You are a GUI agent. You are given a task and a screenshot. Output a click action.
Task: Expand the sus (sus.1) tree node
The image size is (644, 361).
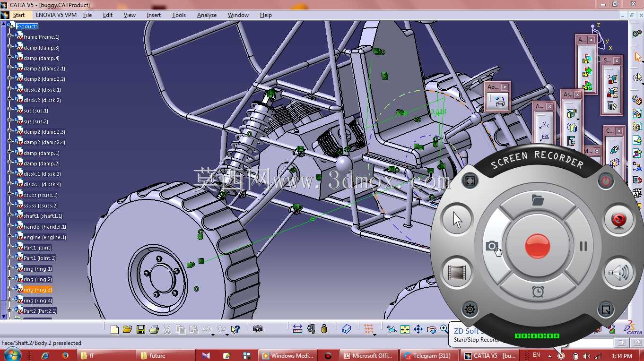[x=9, y=110]
